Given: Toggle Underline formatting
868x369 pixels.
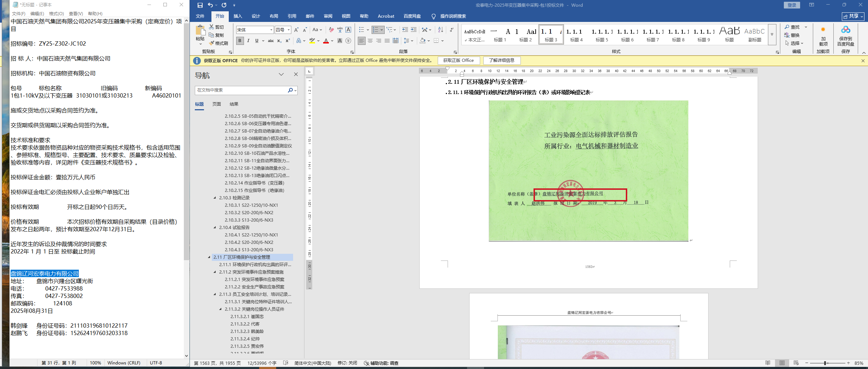Looking at the screenshot, I should coord(257,41).
